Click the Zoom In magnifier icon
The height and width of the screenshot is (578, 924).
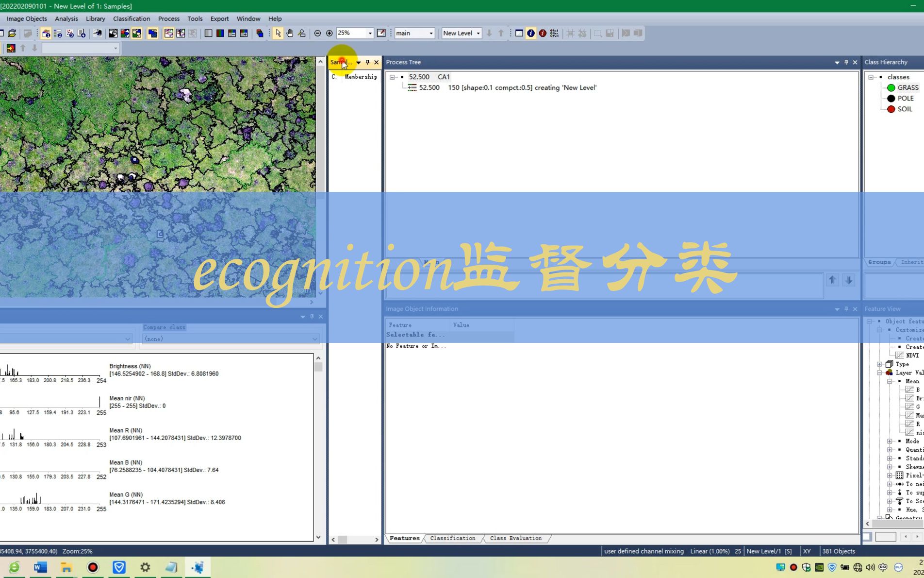click(329, 33)
